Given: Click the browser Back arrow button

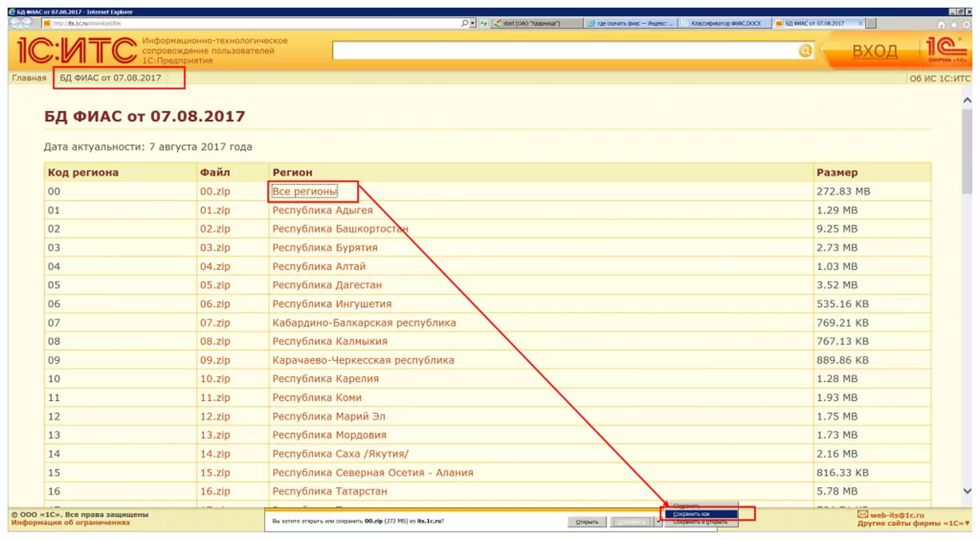Looking at the screenshot, I should [x=15, y=23].
